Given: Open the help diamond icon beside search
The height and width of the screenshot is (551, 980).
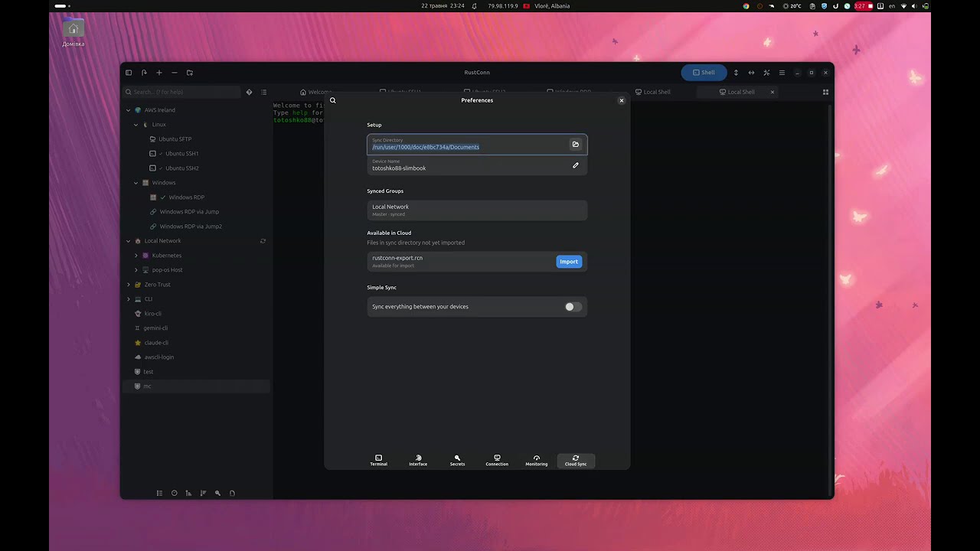Looking at the screenshot, I should (x=249, y=92).
